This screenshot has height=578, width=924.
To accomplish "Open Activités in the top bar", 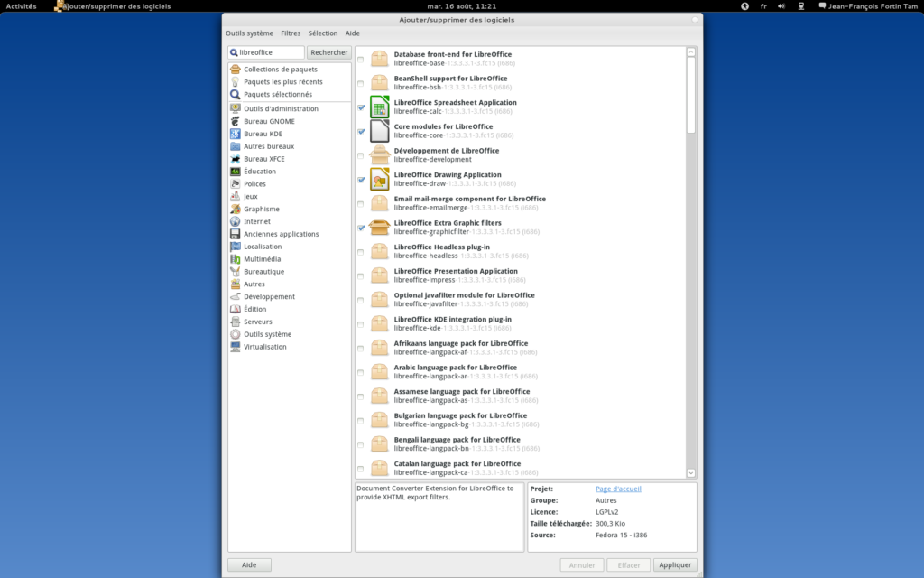I will tap(22, 6).
